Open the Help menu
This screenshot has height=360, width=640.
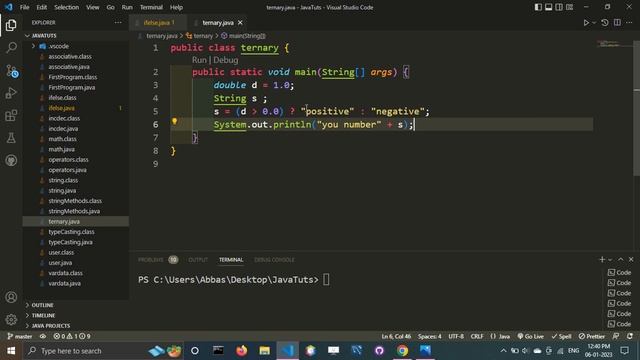(x=176, y=7)
